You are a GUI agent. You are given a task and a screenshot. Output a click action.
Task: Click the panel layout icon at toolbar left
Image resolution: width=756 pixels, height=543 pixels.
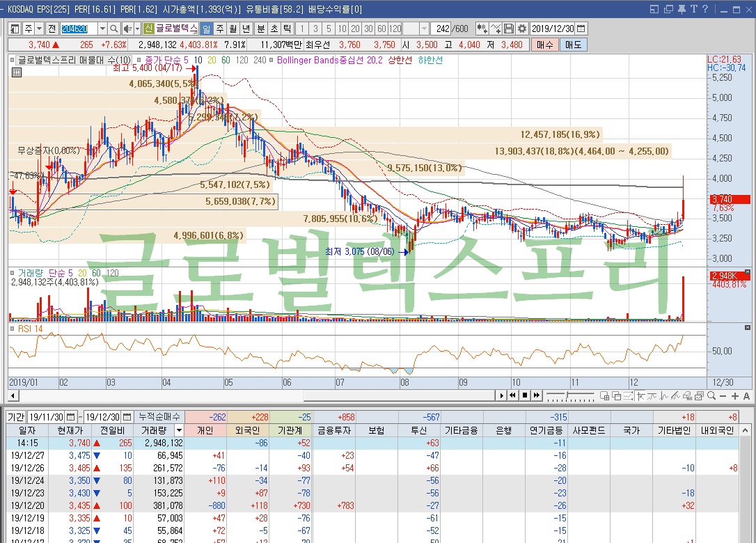[x=15, y=29]
